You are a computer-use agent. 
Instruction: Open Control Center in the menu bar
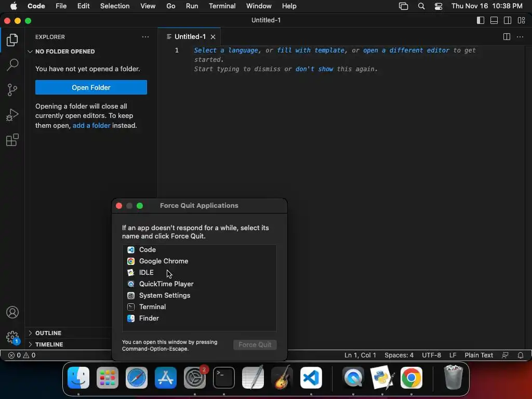438,6
